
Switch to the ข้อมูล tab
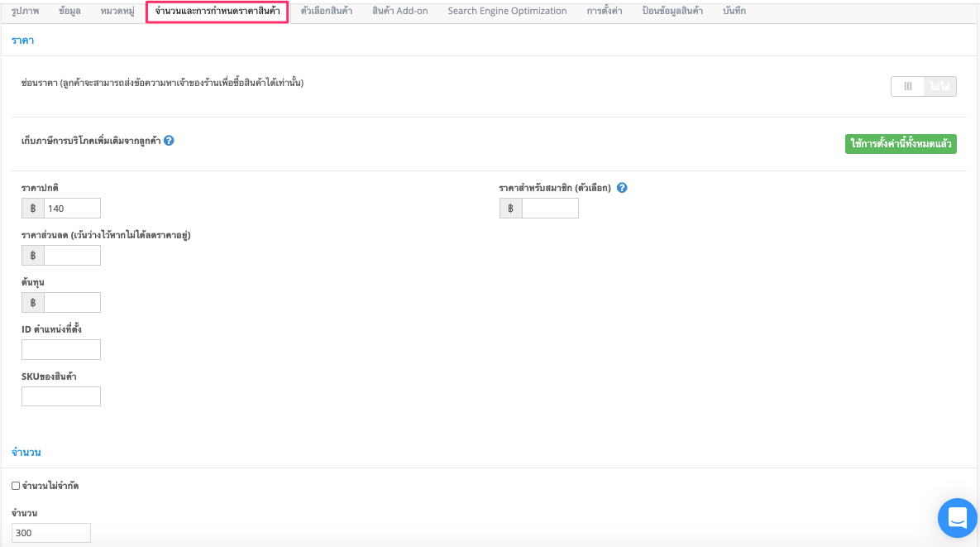(x=69, y=12)
